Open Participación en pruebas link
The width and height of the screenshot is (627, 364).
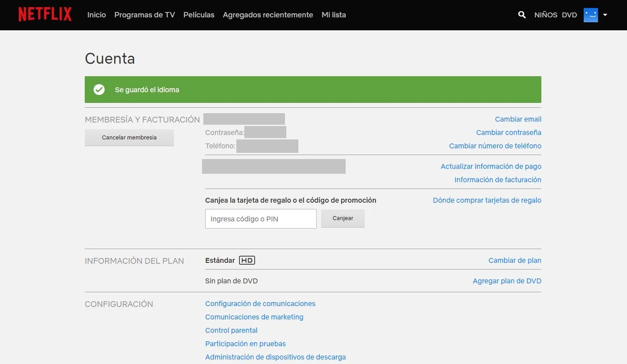(x=246, y=344)
